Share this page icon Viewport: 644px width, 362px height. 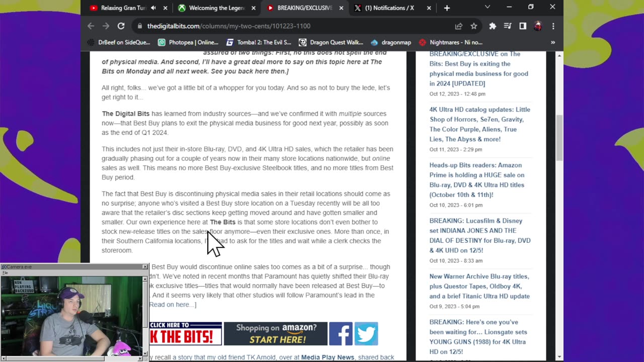[459, 26]
